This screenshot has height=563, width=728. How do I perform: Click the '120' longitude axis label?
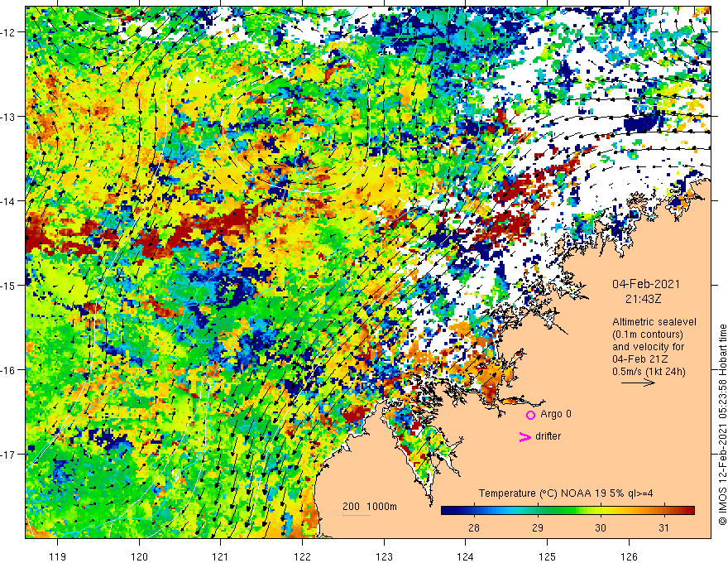(x=139, y=556)
